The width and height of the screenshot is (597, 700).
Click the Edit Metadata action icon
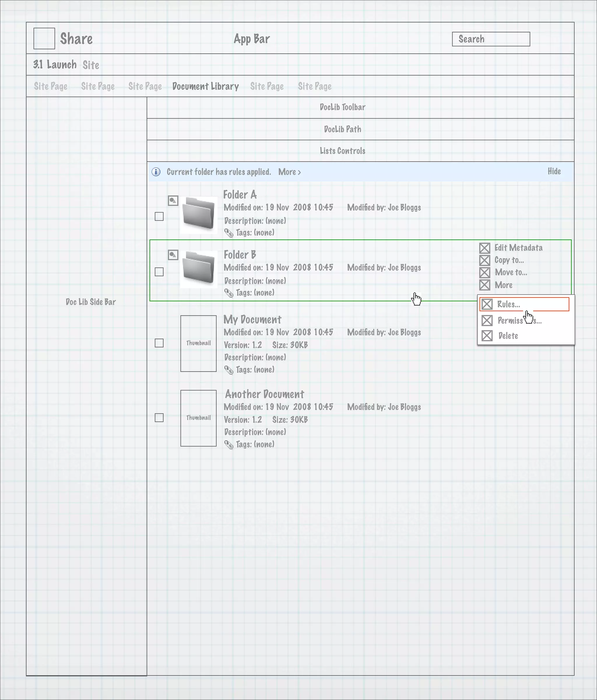484,248
